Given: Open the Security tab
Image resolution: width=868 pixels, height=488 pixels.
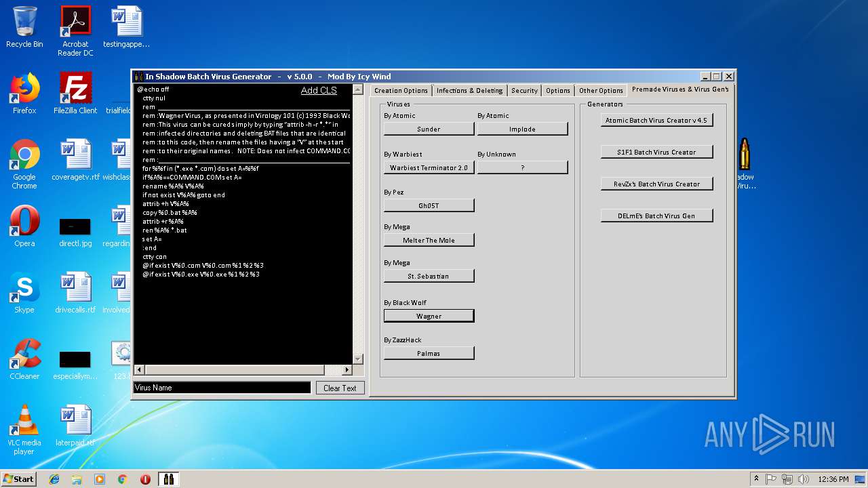Looking at the screenshot, I should [524, 90].
